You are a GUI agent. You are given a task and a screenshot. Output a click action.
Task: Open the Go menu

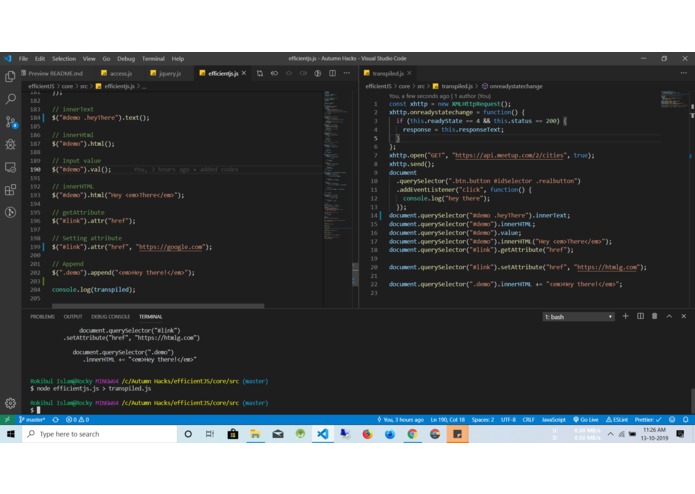106,58
